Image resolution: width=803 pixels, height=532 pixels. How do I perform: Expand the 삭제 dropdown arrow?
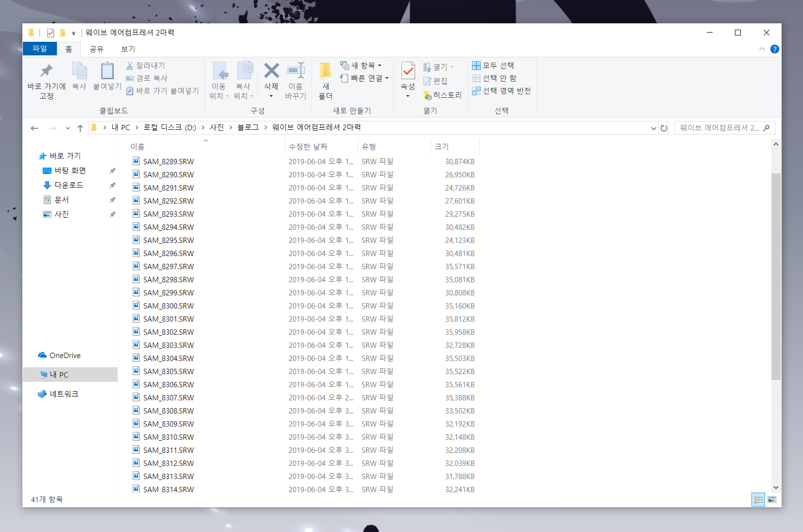click(x=271, y=96)
